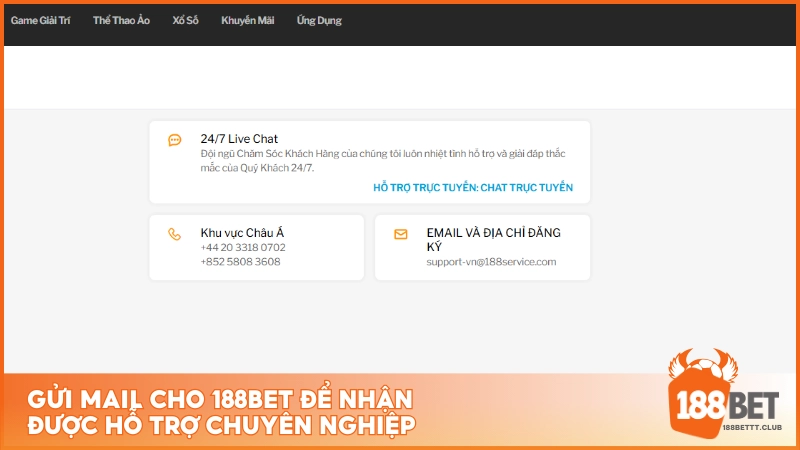Select the 24/7 Live Chat heading
The height and width of the screenshot is (450, 800).
pyautogui.click(x=239, y=139)
